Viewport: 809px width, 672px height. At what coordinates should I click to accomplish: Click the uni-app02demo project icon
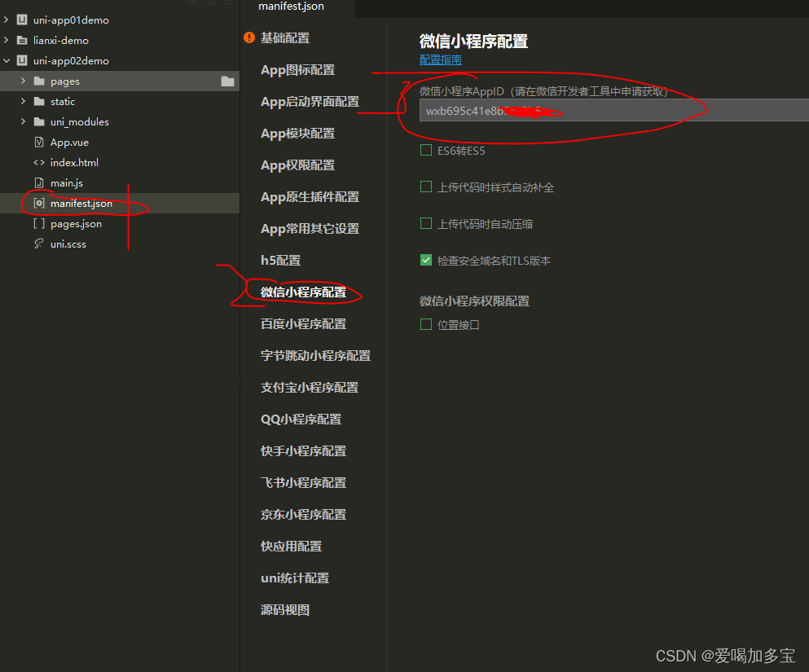22,60
